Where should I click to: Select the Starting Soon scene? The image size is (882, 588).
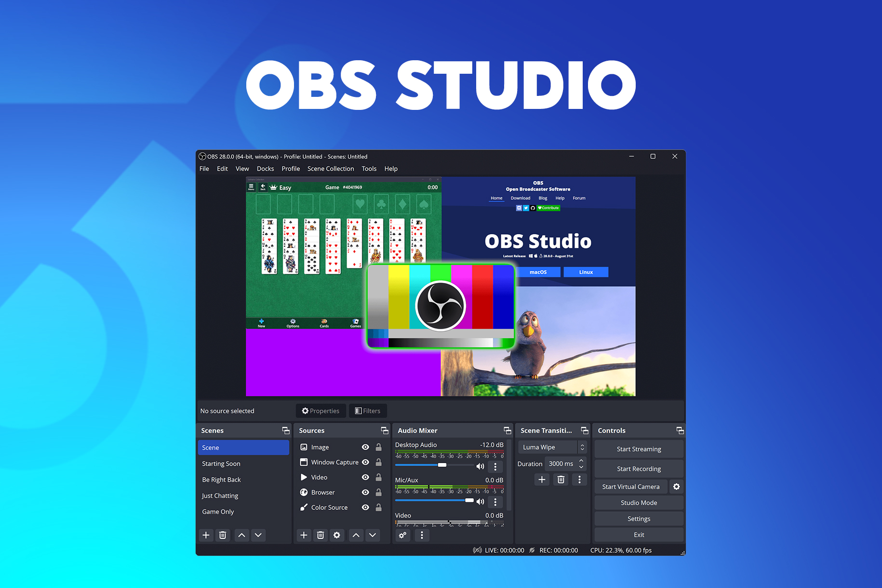click(x=243, y=464)
